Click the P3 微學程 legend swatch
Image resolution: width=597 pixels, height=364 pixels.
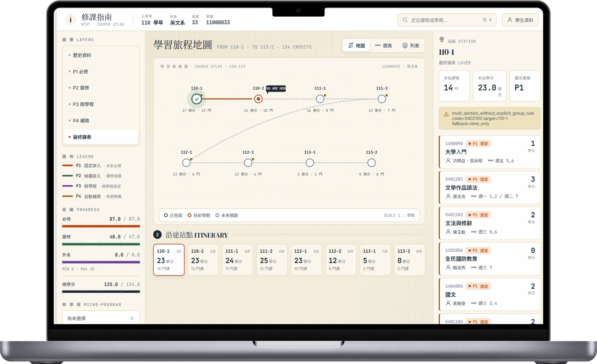tap(67, 186)
